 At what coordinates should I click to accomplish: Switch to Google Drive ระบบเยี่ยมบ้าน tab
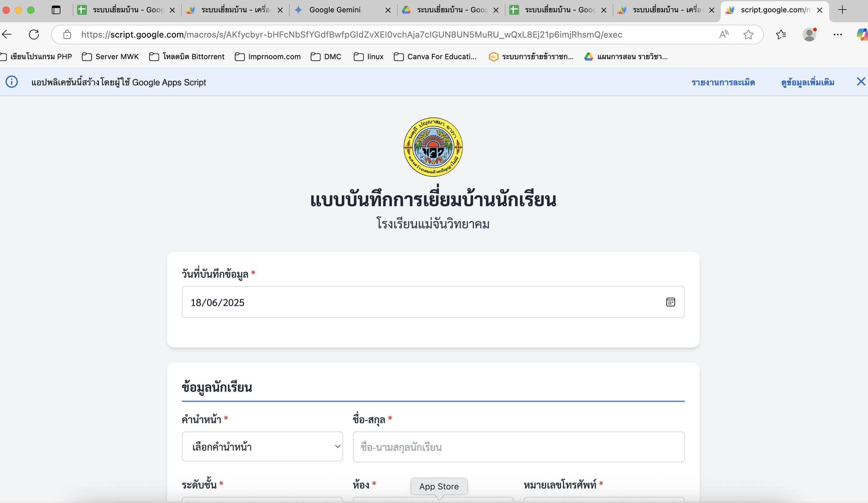point(451,10)
